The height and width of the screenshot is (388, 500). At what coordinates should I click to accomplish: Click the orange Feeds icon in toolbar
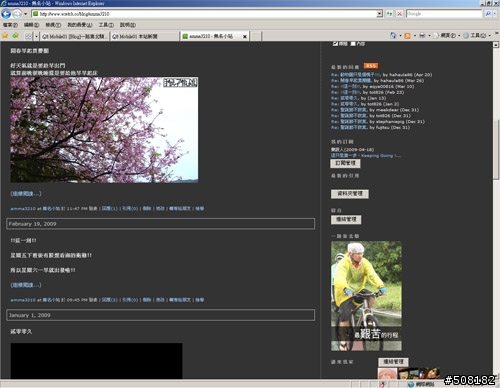[407, 36]
